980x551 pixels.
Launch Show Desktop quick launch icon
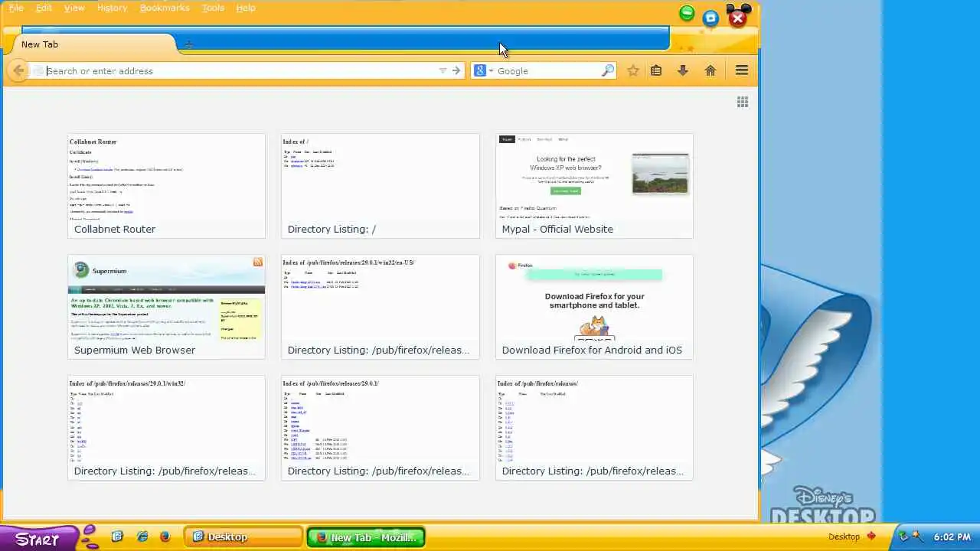[x=118, y=536]
